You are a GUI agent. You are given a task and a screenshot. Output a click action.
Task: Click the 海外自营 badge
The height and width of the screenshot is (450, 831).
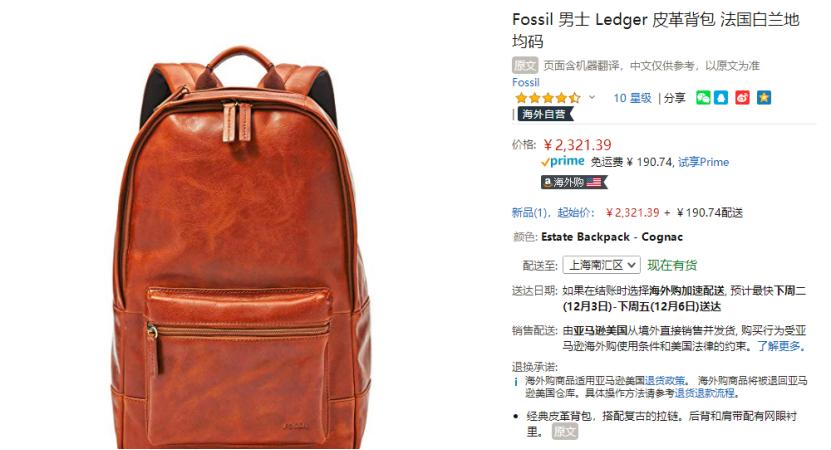(x=545, y=114)
